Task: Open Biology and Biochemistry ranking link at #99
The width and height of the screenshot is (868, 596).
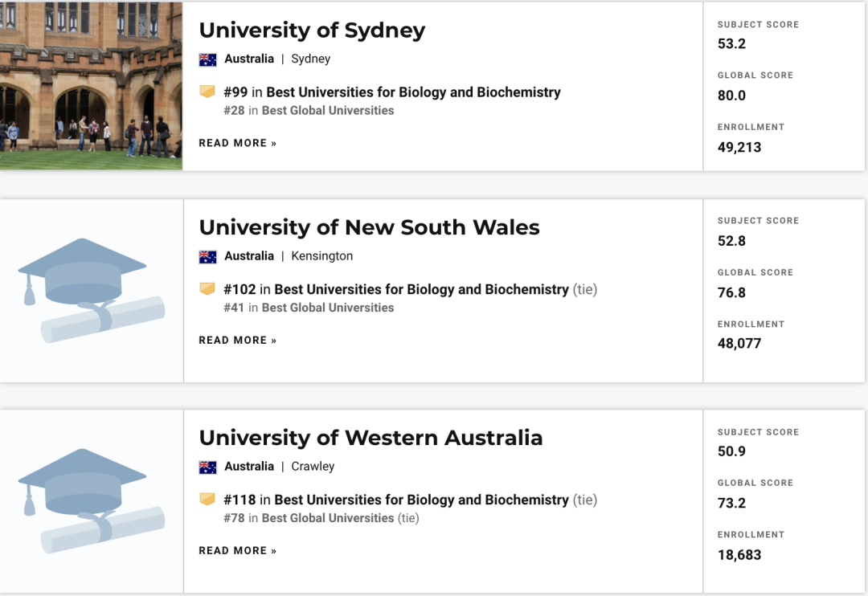Action: [x=414, y=92]
